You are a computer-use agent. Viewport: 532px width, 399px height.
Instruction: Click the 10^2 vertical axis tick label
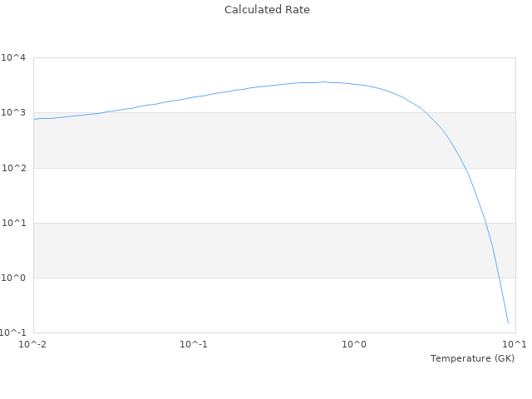click(x=14, y=168)
